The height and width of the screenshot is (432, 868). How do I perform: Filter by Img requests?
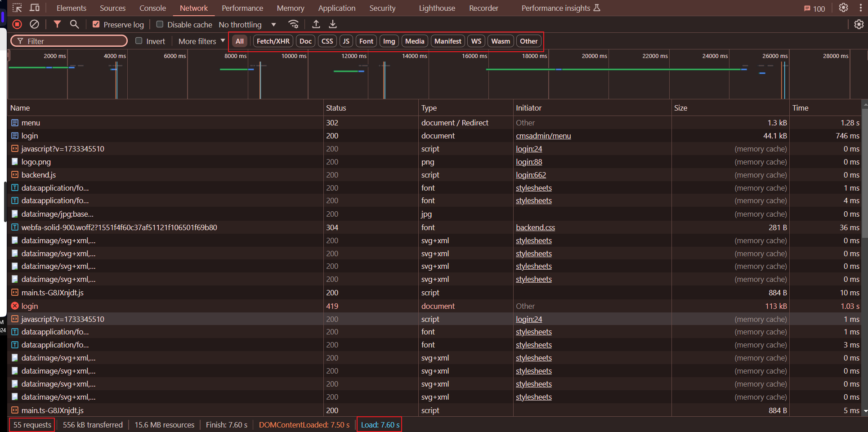point(389,41)
